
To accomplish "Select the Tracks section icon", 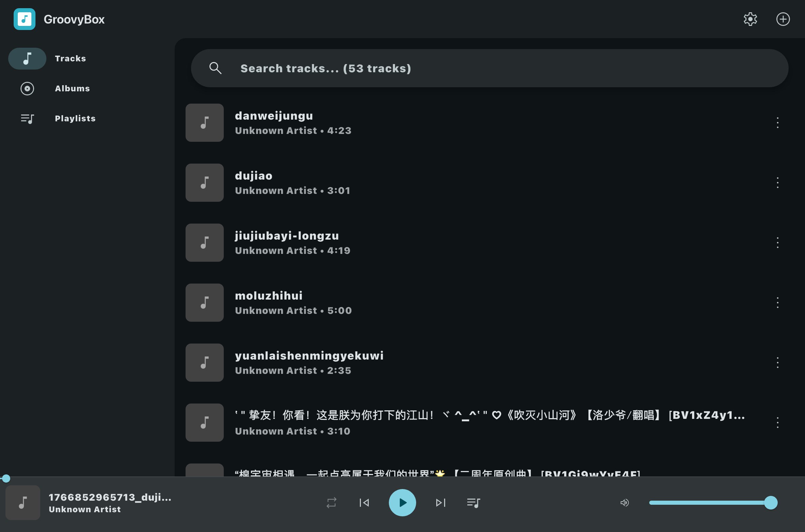I will click(27, 58).
